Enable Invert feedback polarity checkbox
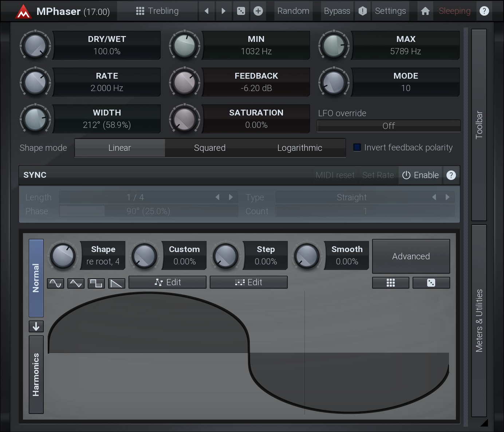 point(357,148)
